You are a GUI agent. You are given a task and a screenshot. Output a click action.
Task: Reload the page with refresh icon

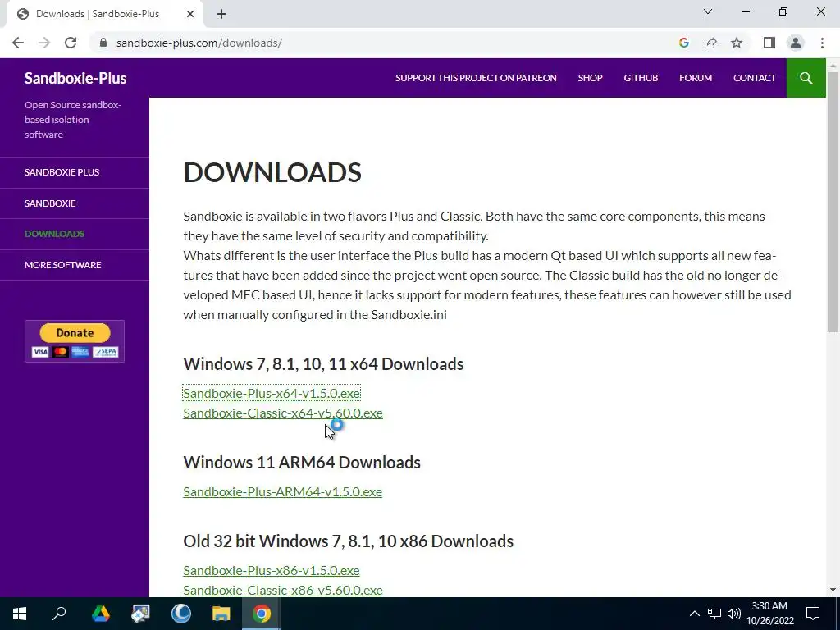(71, 43)
